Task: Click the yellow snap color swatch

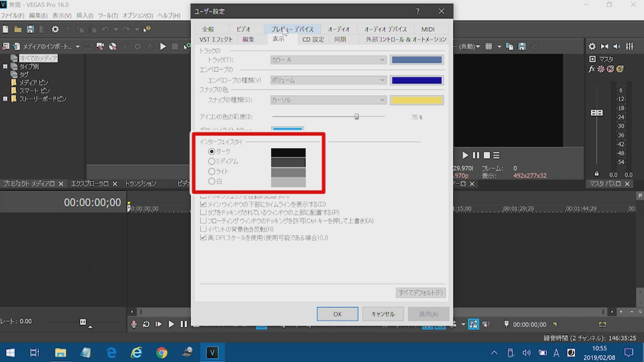Action: (x=417, y=100)
